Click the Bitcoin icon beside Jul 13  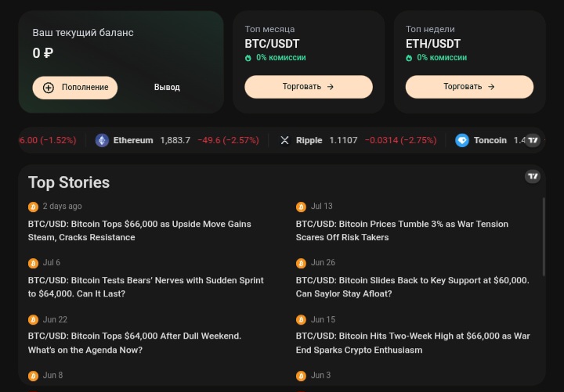[301, 207]
